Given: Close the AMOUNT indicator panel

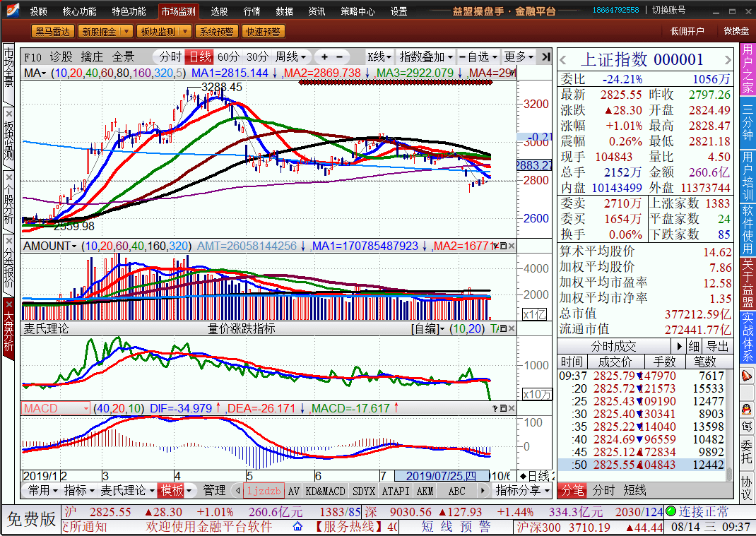Looking at the screenshot, I should [x=512, y=246].
